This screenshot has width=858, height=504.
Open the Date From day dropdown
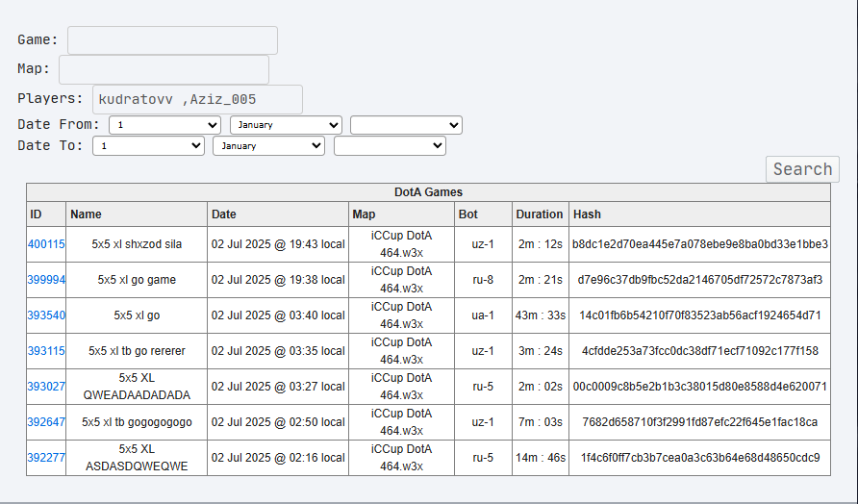click(164, 125)
